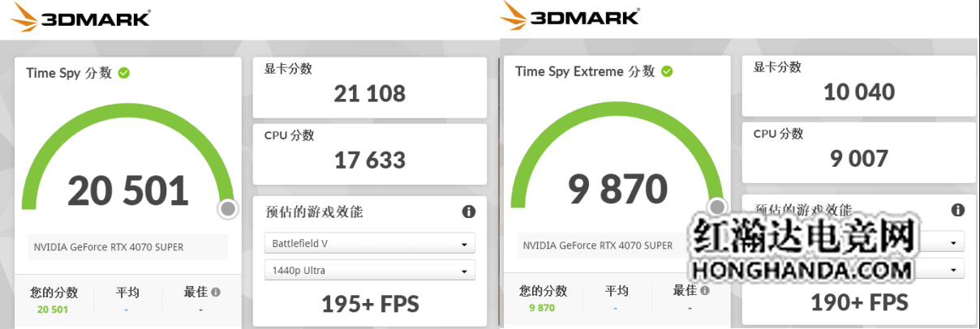The width and height of the screenshot is (980, 329).
Task: Click the 3DMark logo above Time Spy Extreme panel
Action: point(570,16)
